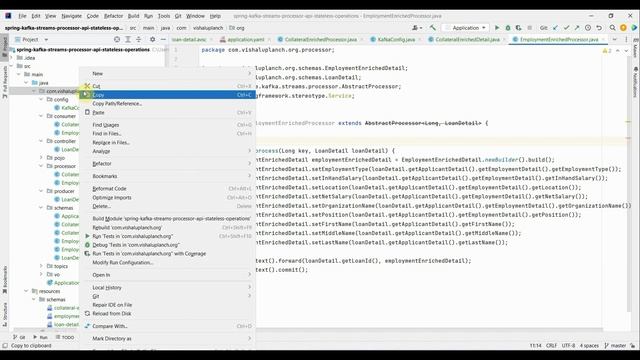Click Collapse All icon in Project panel
This screenshot has width=640, height=360.
[x=139, y=40]
